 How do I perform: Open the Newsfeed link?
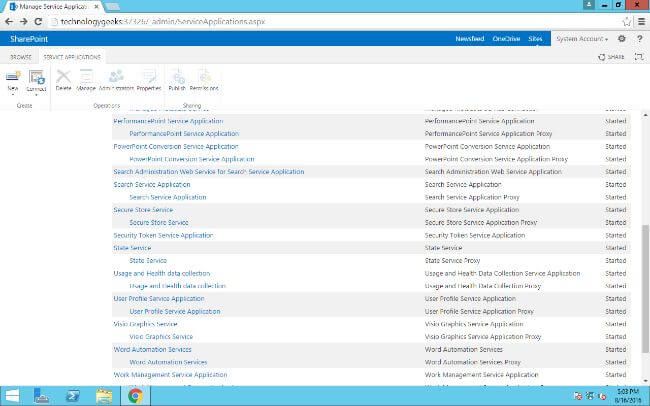[470, 39]
